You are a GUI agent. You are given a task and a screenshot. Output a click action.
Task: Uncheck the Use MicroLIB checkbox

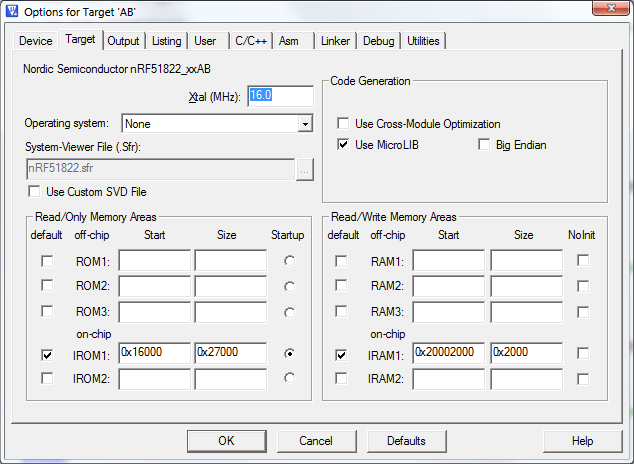pyautogui.click(x=344, y=145)
